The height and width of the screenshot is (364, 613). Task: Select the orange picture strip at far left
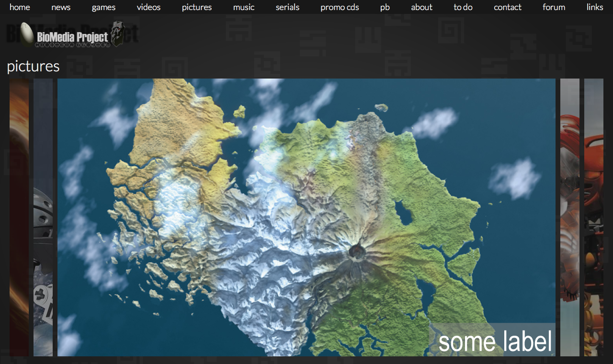click(x=19, y=217)
